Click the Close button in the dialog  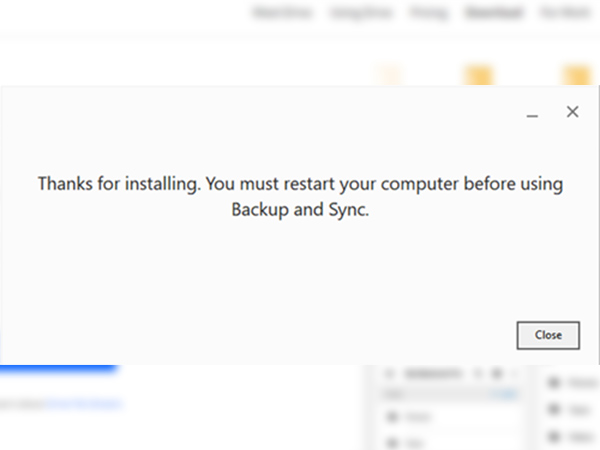[548, 335]
